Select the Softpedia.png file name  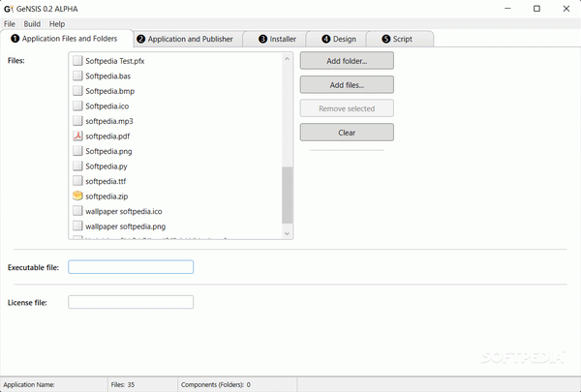pyautogui.click(x=108, y=151)
